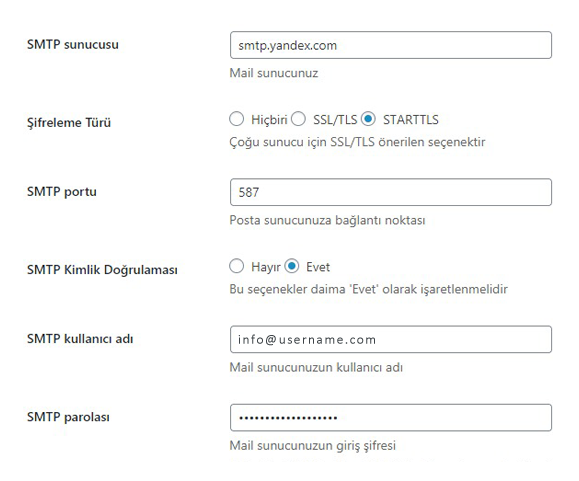The image size is (579, 481).
Task: Set SMTP authentication to Hayır
Action: (236, 266)
